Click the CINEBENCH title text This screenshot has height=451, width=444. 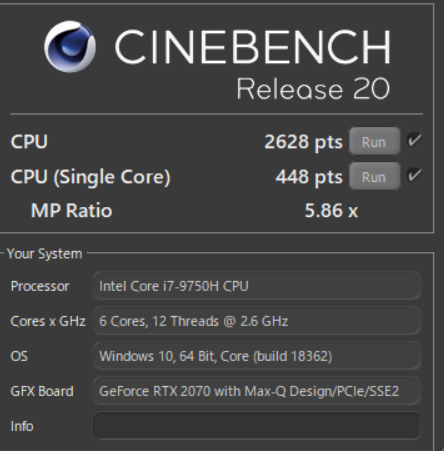point(252,47)
